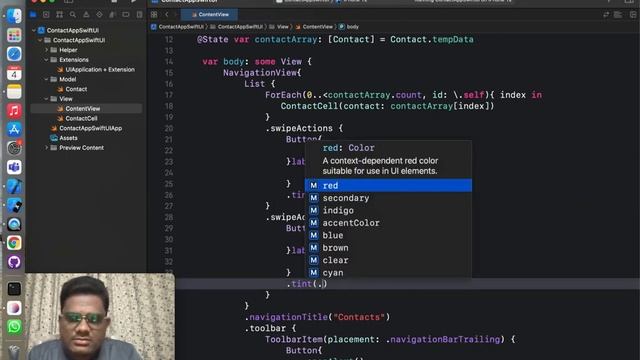This screenshot has height=360, width=640.
Task: Choose blue completion suggestion
Action: [388, 236]
